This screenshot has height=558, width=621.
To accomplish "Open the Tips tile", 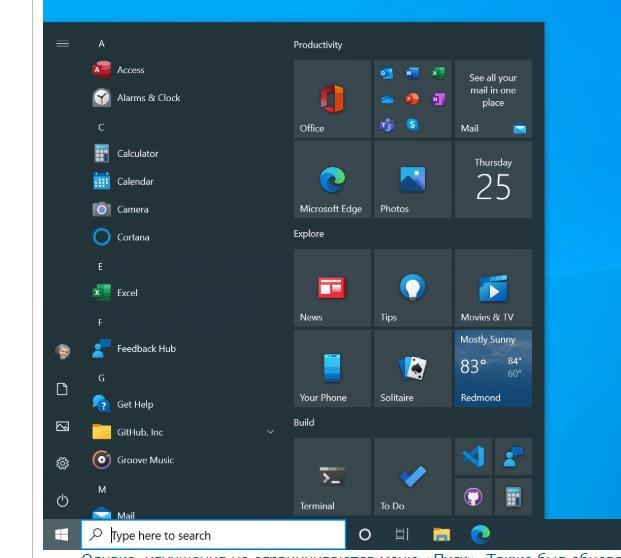I will (413, 288).
